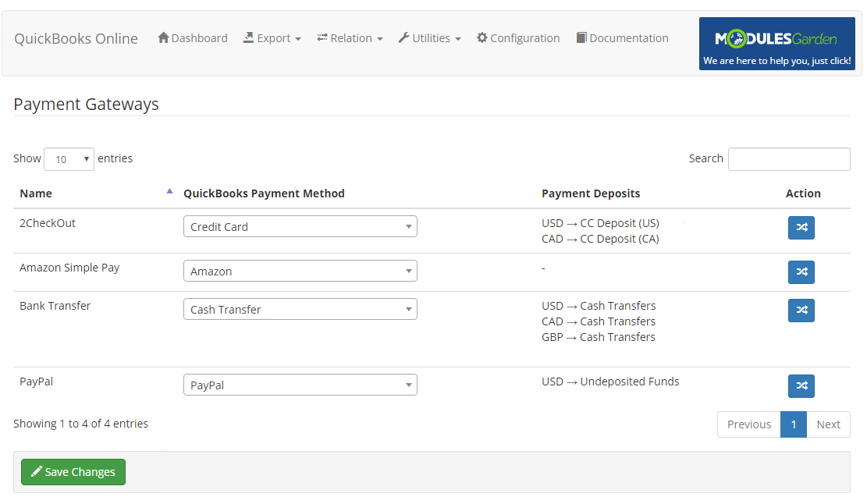Click the action icon for Amazon Simple Pay
This screenshot has height=504, width=867.
(801, 272)
